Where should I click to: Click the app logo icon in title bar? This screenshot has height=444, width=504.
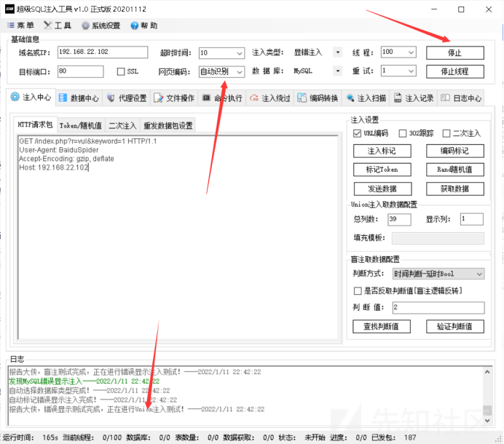click(9, 9)
